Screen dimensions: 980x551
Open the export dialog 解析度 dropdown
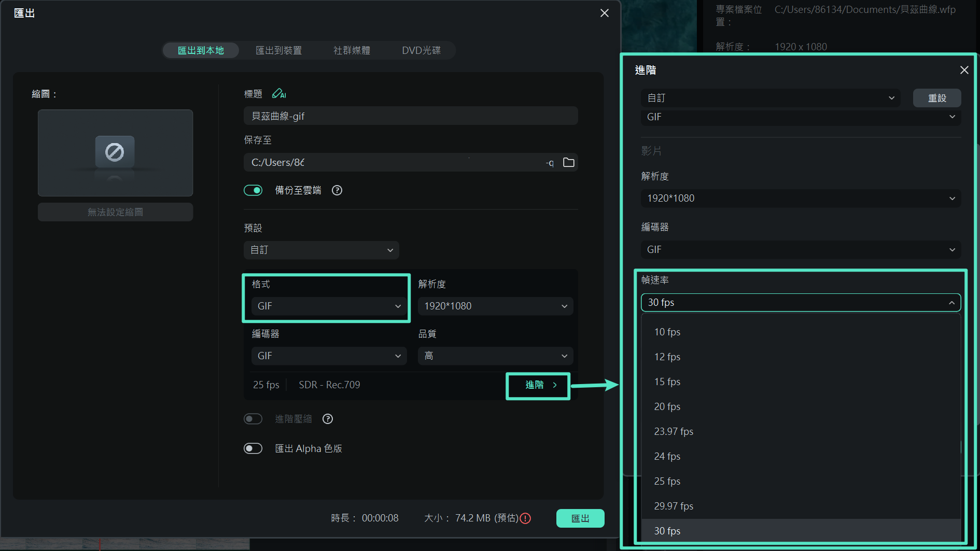tap(495, 306)
